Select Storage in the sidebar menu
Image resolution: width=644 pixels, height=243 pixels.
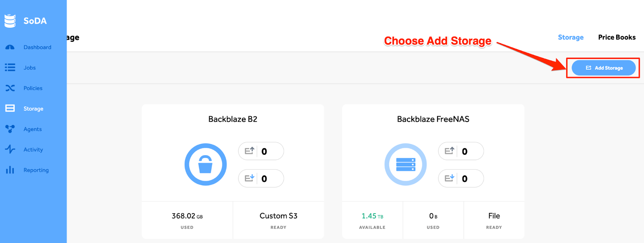(33, 109)
